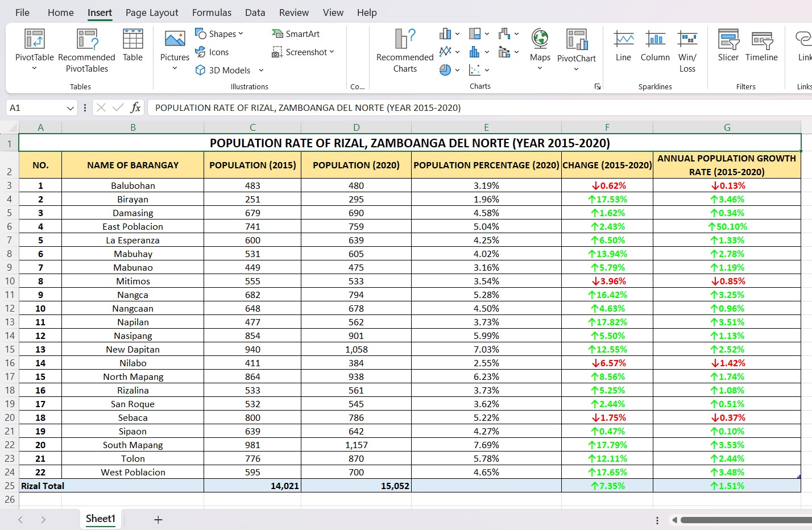Switch to the Formulas tab
812x530 pixels.
[x=212, y=13]
